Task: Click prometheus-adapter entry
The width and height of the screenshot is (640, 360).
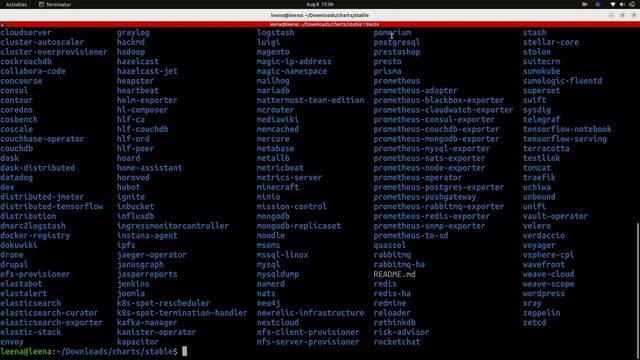Action: coord(416,91)
